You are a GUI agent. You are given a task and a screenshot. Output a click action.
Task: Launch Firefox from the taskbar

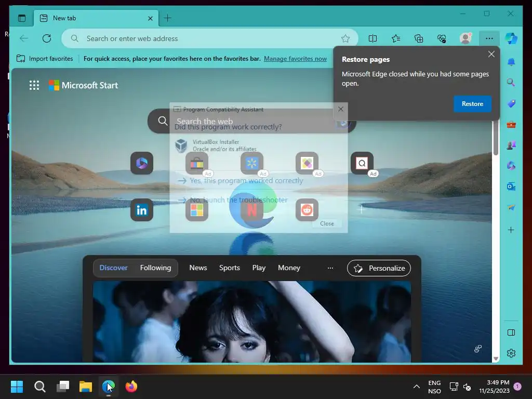click(131, 387)
